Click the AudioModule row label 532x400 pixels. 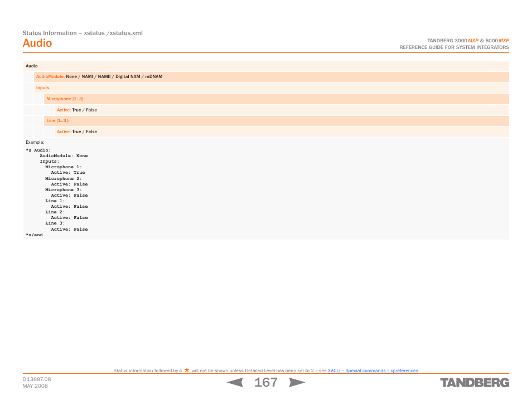click(50, 77)
